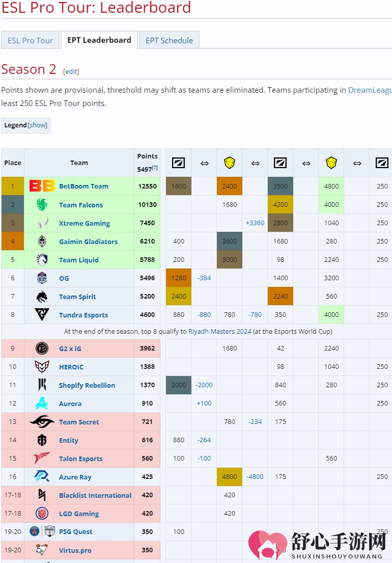
Task: Switch to the ESL Pro Tour tab
Action: (31, 40)
